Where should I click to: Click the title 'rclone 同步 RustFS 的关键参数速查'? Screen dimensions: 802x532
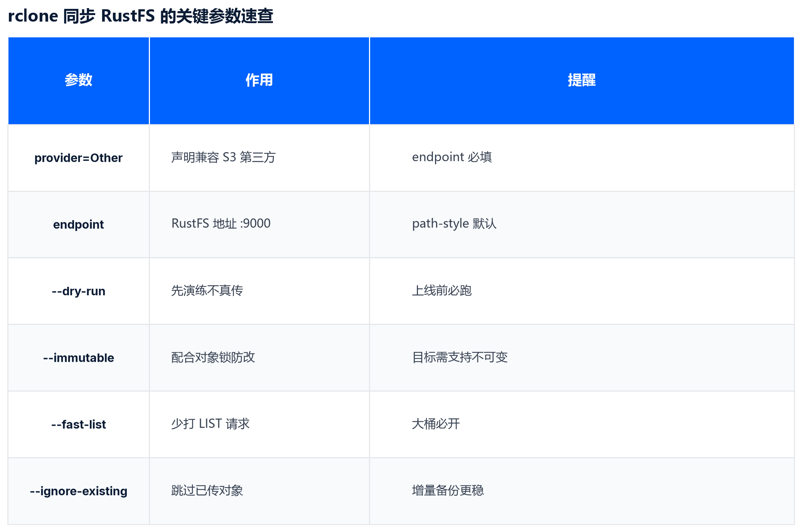coord(140,16)
